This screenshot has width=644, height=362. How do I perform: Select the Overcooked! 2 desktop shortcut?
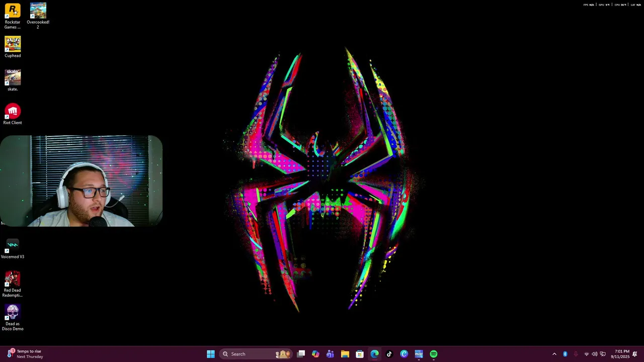click(x=38, y=16)
